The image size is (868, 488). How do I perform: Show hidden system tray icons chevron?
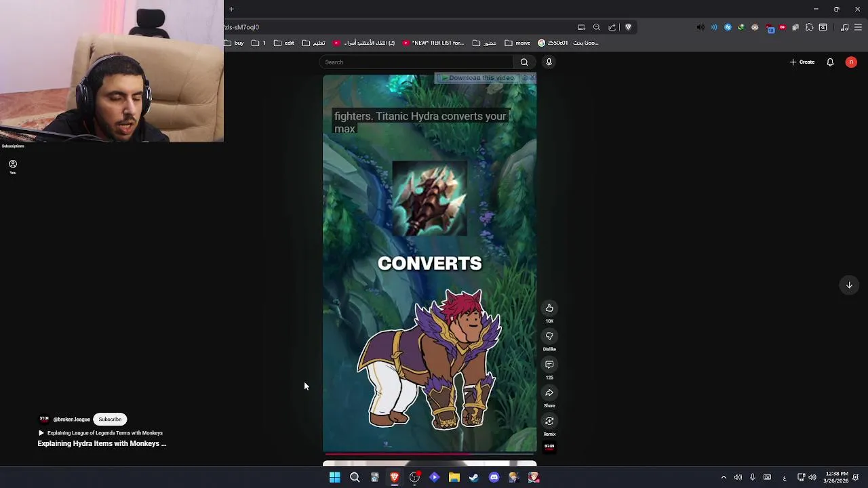pos(724,477)
